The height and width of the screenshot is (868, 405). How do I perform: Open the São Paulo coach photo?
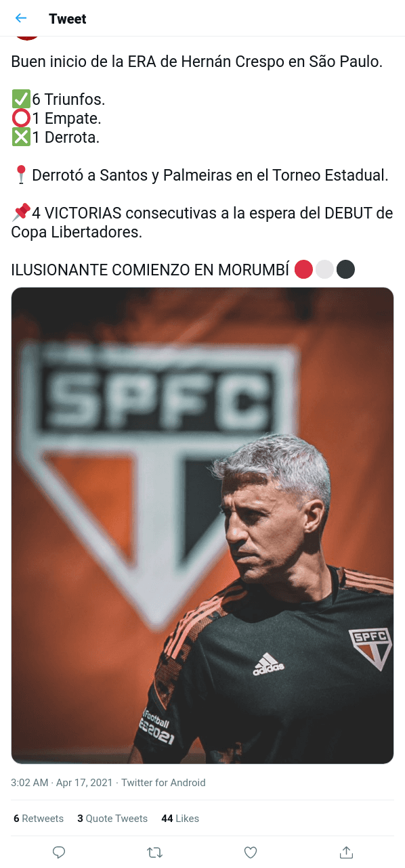click(x=202, y=526)
